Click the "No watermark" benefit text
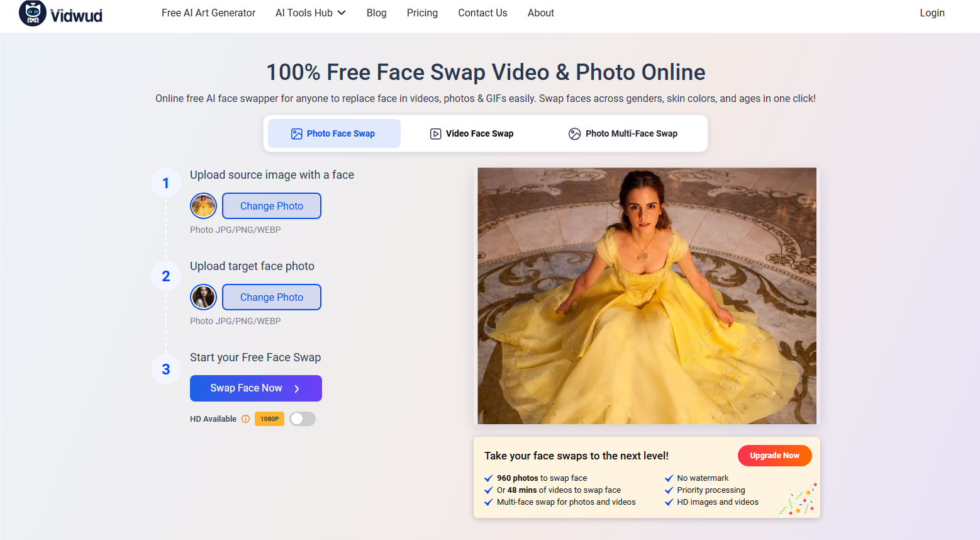 click(703, 478)
